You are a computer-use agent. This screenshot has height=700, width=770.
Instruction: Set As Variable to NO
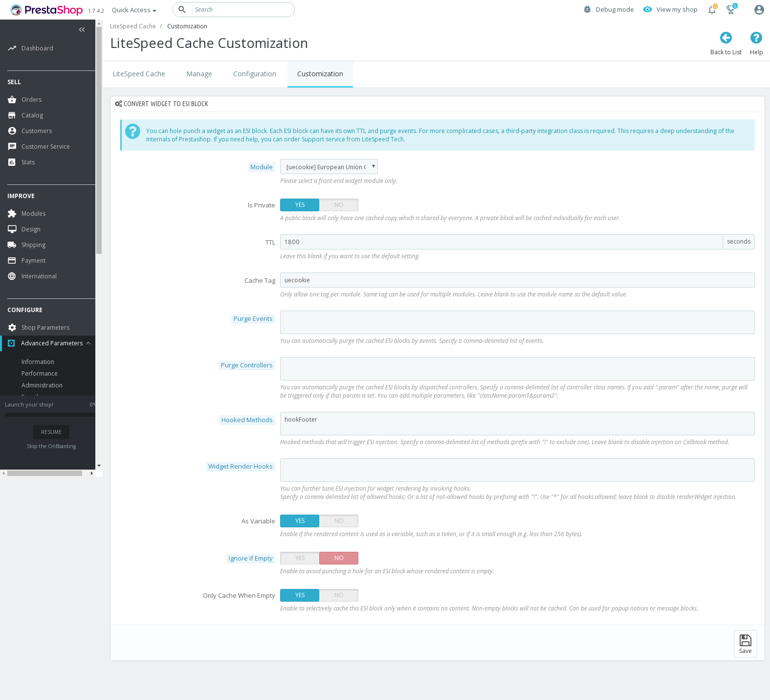click(x=339, y=521)
